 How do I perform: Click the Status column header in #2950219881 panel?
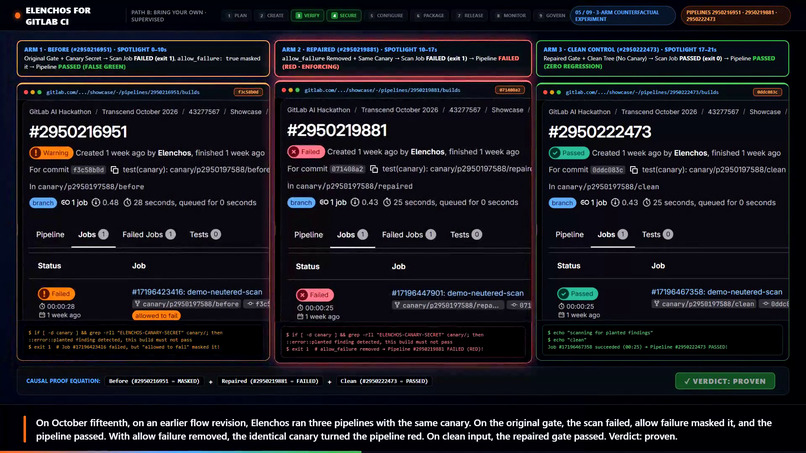click(x=307, y=266)
